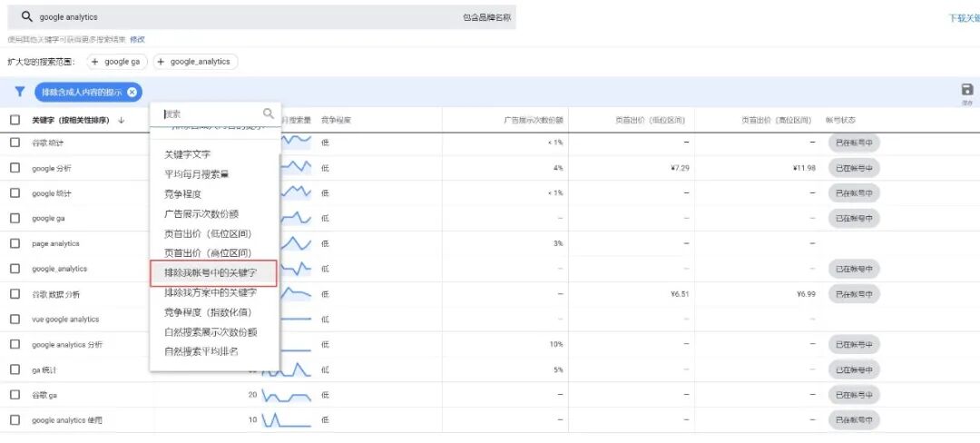980x443 pixels.
Task: Click the ¥11.98 high bid cell
Action: pyautogui.click(x=802, y=168)
